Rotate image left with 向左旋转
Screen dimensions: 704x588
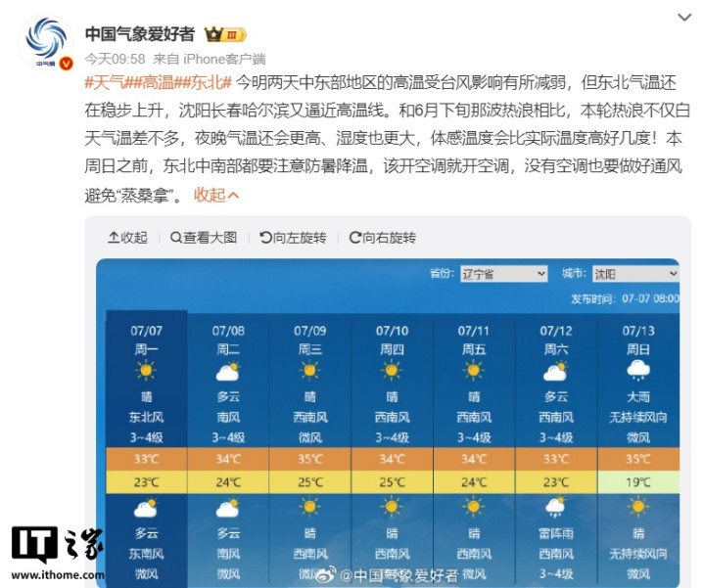point(293,238)
